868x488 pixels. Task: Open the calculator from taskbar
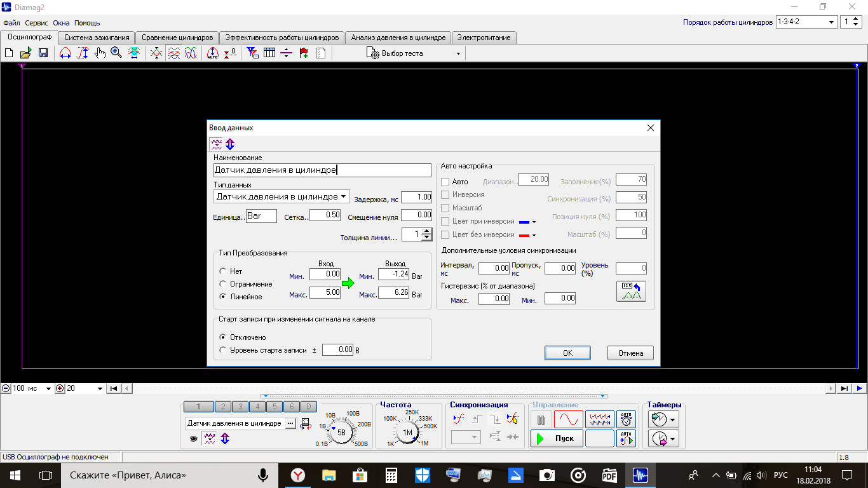pos(391,475)
